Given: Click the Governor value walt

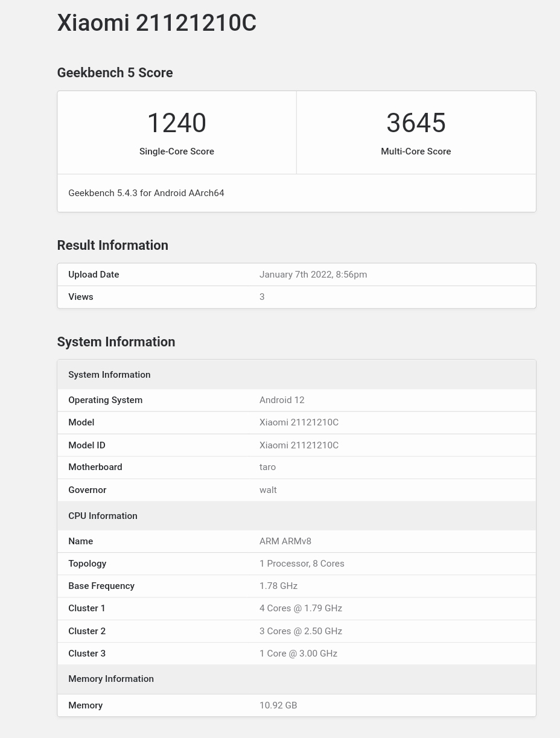Looking at the screenshot, I should [268, 490].
